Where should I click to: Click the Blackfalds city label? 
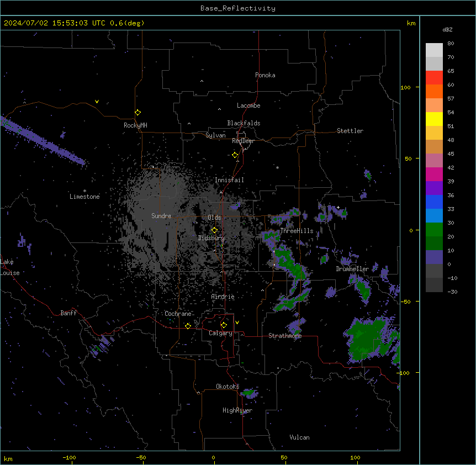(x=244, y=123)
